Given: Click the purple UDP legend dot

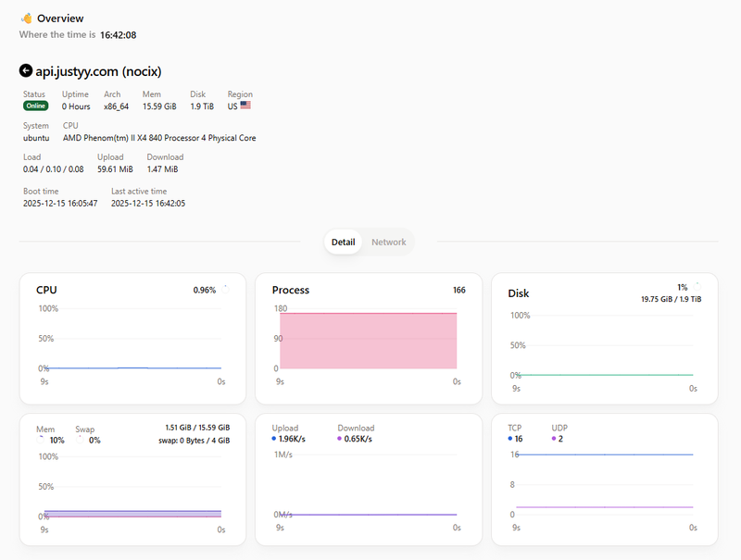Looking at the screenshot, I should (x=554, y=439).
